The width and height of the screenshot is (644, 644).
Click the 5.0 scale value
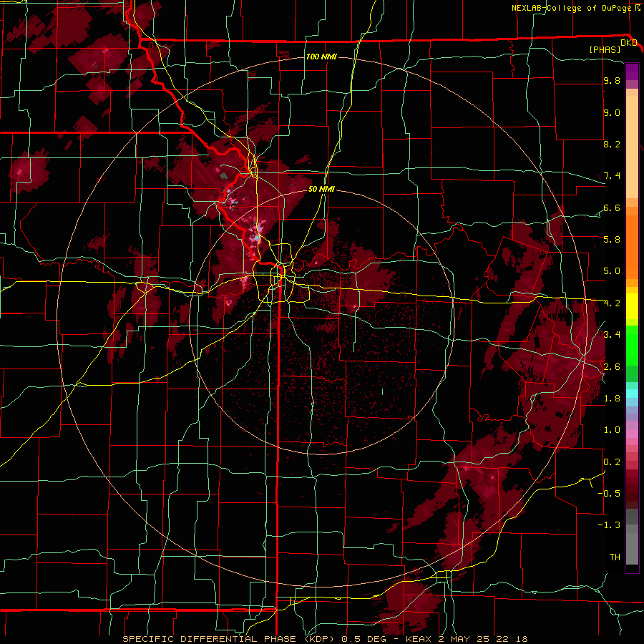point(612,271)
